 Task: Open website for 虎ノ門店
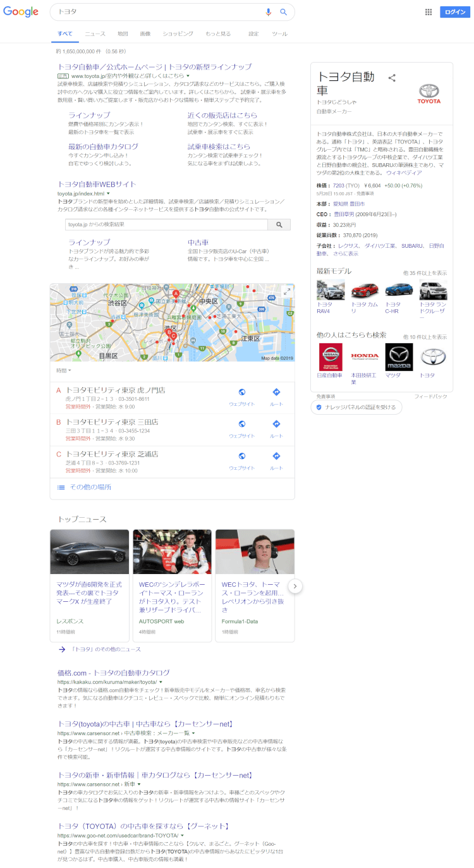point(242,396)
